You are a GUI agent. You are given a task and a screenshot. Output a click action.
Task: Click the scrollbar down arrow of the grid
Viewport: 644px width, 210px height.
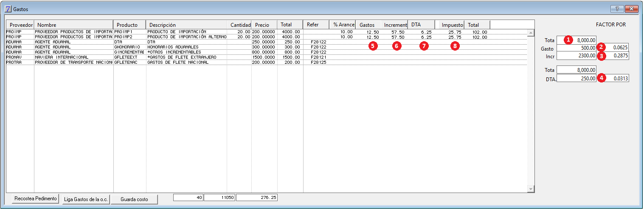point(530,189)
